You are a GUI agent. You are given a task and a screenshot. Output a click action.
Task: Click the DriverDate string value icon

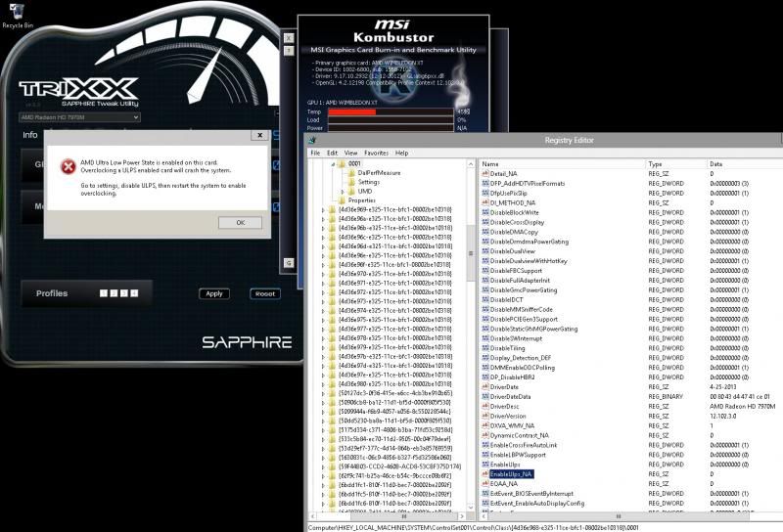[x=484, y=386]
